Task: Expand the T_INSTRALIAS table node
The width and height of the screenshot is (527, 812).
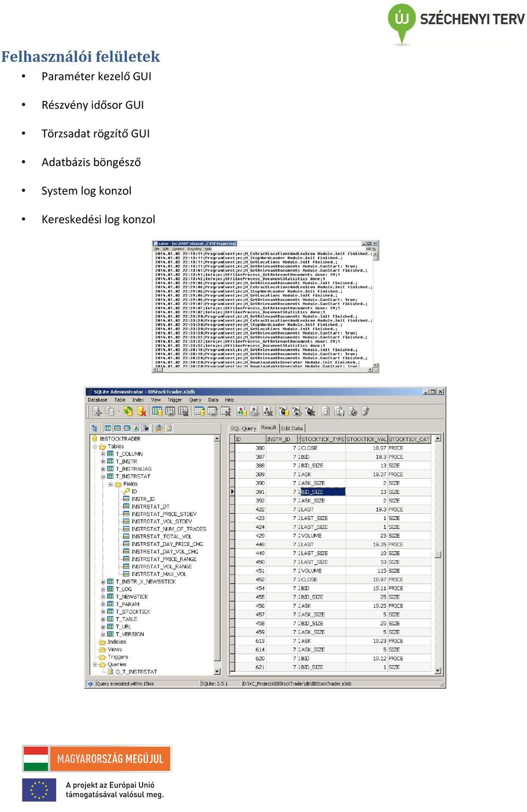Action: [103, 469]
